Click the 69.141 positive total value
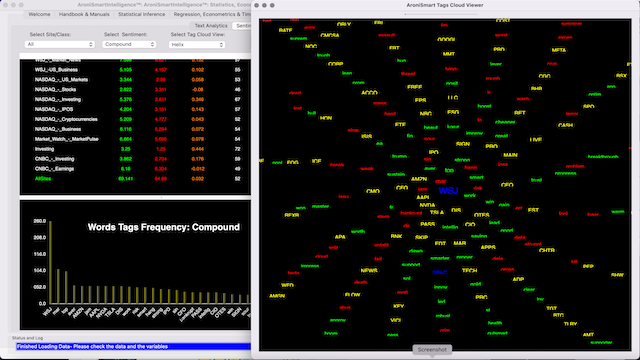Viewport: 640px width, 360px height. [125, 179]
